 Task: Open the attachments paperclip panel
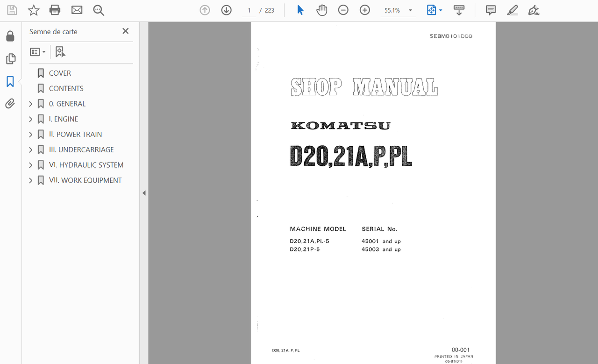click(x=10, y=104)
